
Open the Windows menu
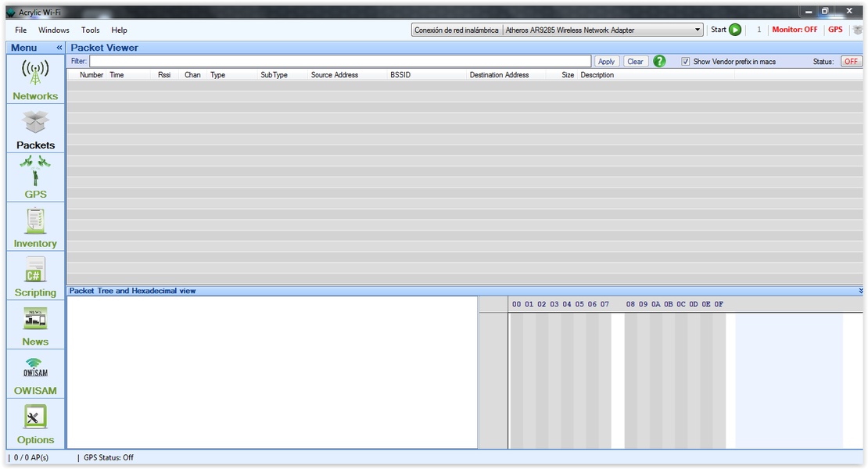pos(54,30)
